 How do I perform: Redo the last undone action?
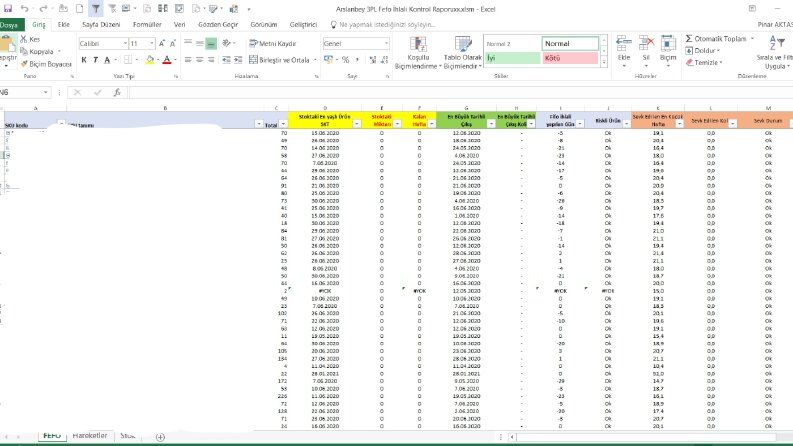(x=43, y=9)
